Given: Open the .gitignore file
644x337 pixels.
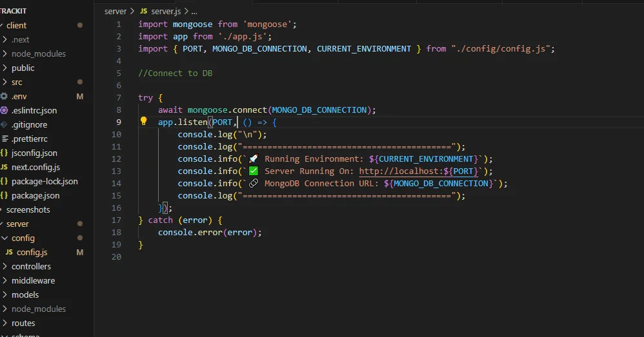Looking at the screenshot, I should pyautogui.click(x=29, y=124).
